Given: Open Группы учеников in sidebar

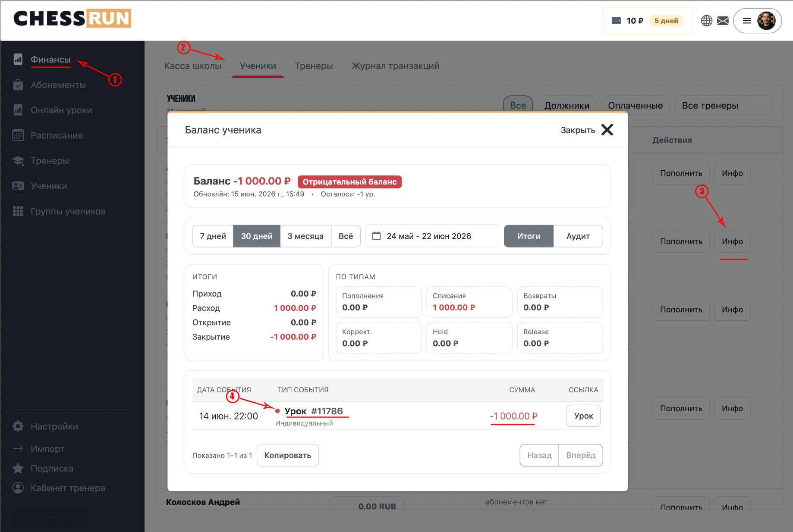Looking at the screenshot, I should [x=68, y=211].
